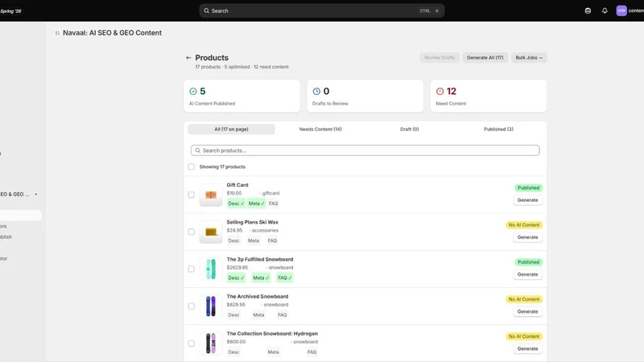Generate content for Gift Card
Image resolution: width=644 pixels, height=362 pixels.
[527, 200]
